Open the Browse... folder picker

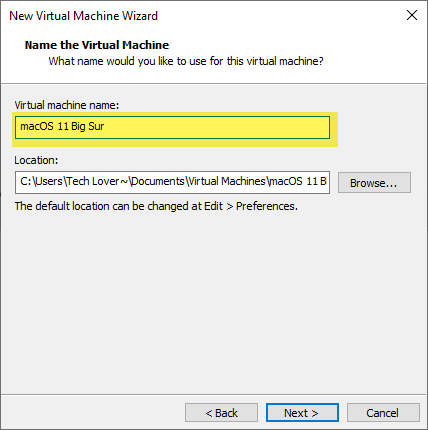point(374,183)
